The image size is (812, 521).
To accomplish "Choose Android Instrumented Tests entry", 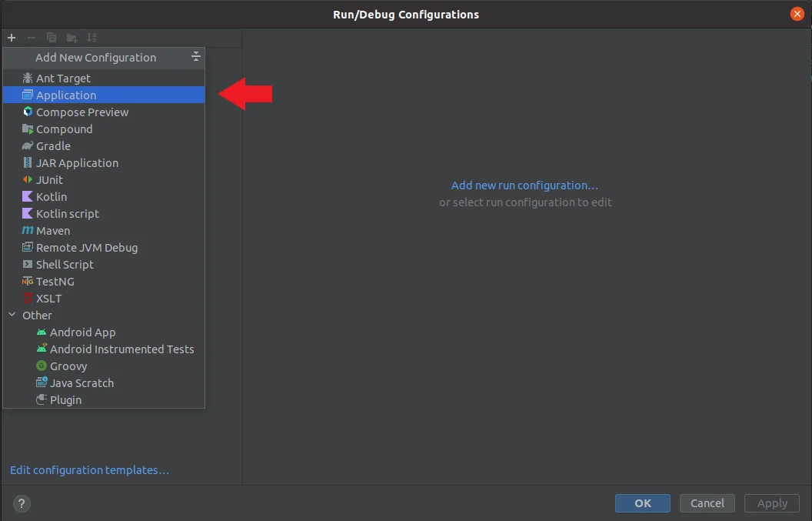I will 104,349.
